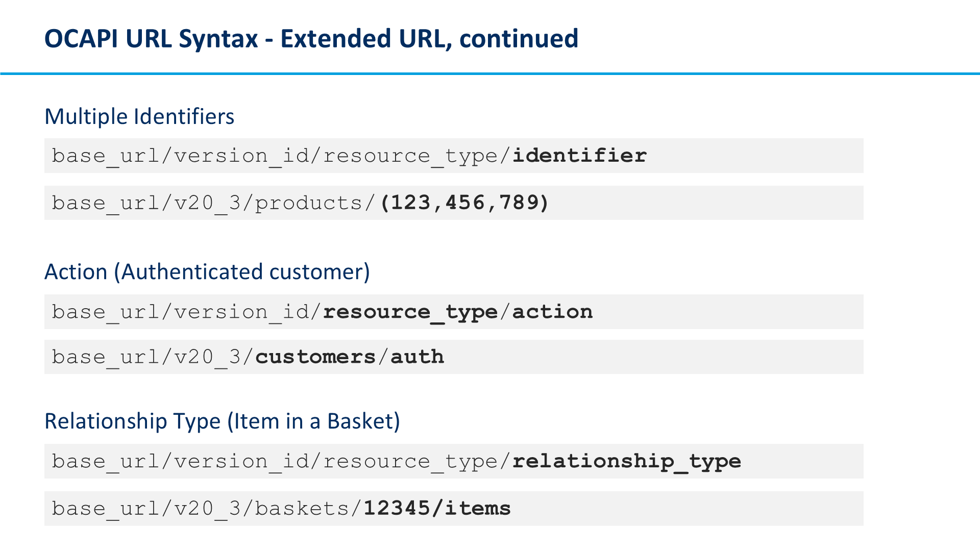Click the slide title "OCAPI URL Syntax - Extended URL, continued"
This screenshot has height=551, width=980.
click(311, 39)
